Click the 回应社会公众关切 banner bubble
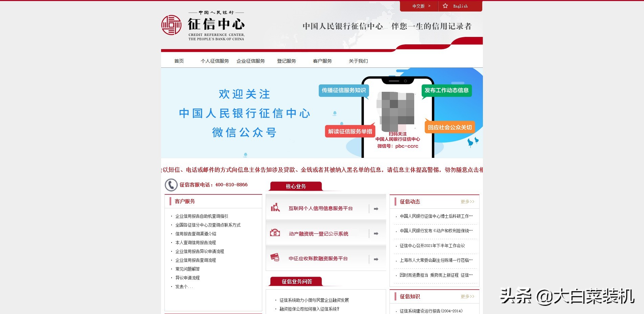The width and height of the screenshot is (644, 314). 450,127
